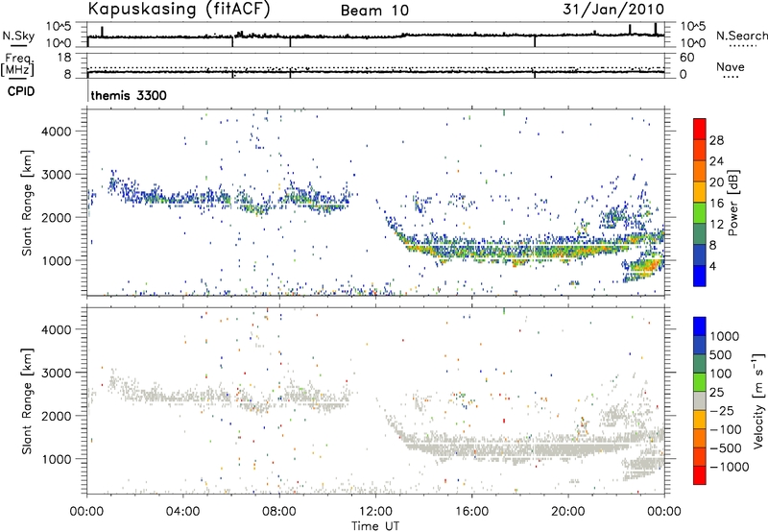The height and width of the screenshot is (532, 768).
Task: Click the 16 dB power colorbar tick
Action: [716, 204]
